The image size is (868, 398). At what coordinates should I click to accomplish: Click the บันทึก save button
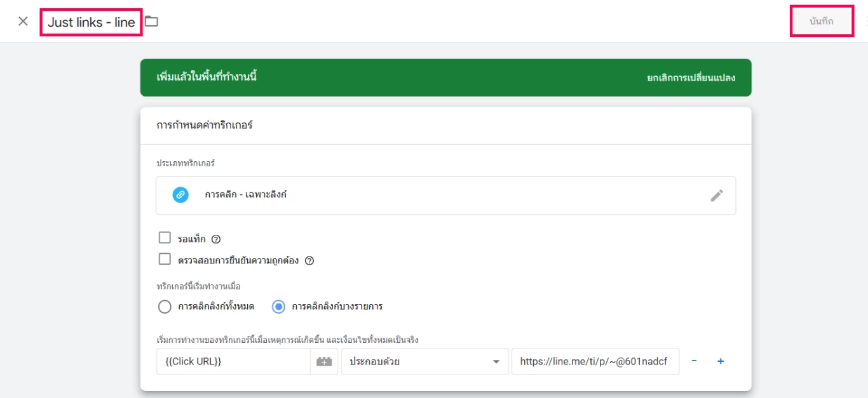(821, 22)
